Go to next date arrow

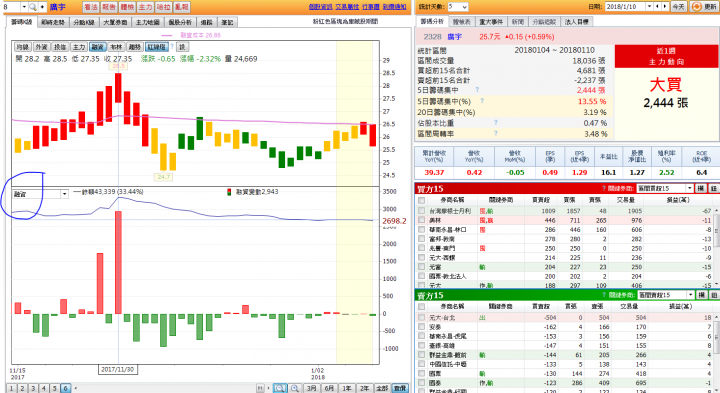[x=665, y=6]
